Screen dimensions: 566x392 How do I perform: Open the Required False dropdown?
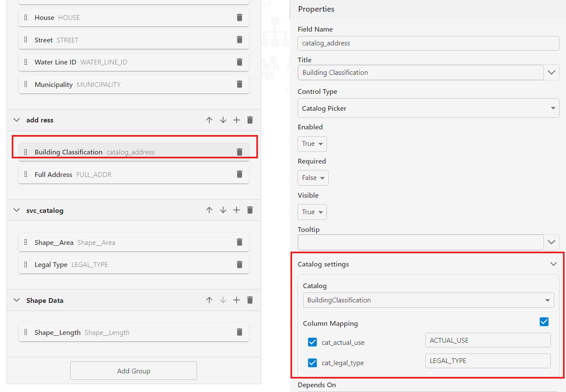point(313,178)
